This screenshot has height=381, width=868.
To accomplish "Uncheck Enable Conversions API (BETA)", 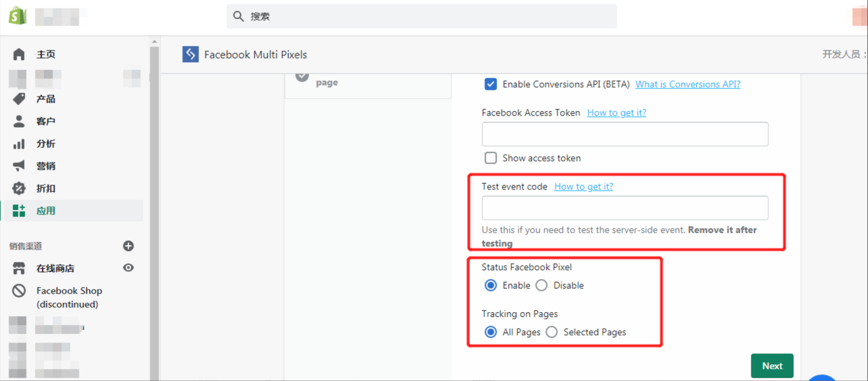I will pyautogui.click(x=490, y=84).
